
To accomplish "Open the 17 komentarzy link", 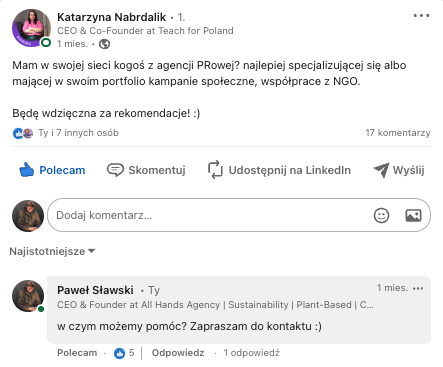I will click(x=398, y=133).
